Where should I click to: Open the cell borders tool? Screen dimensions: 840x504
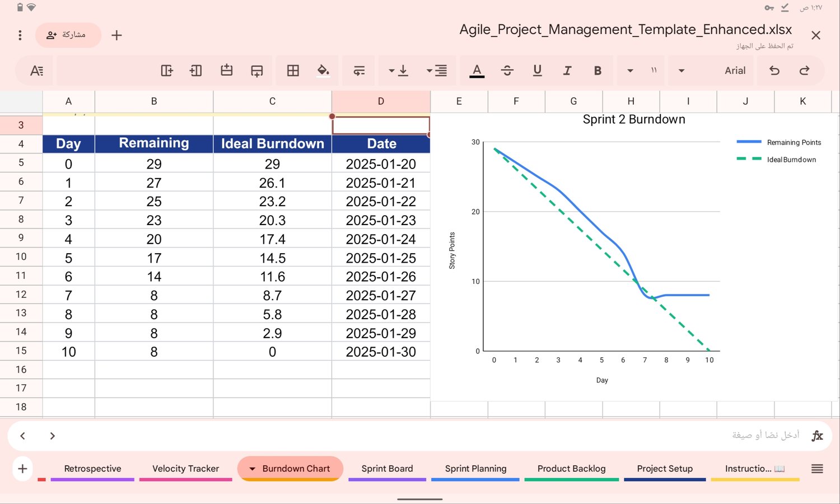pyautogui.click(x=293, y=71)
